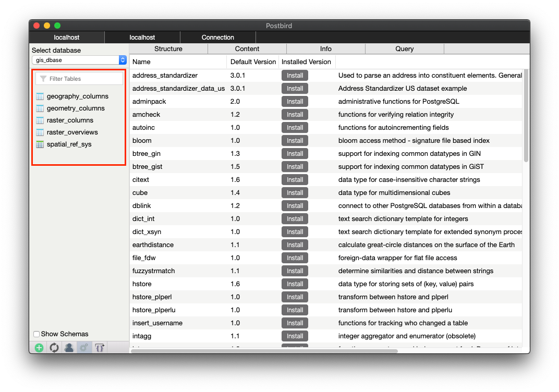This screenshot has height=392, width=559.
Task: Open the procedures curly braces icon
Action: click(x=99, y=348)
